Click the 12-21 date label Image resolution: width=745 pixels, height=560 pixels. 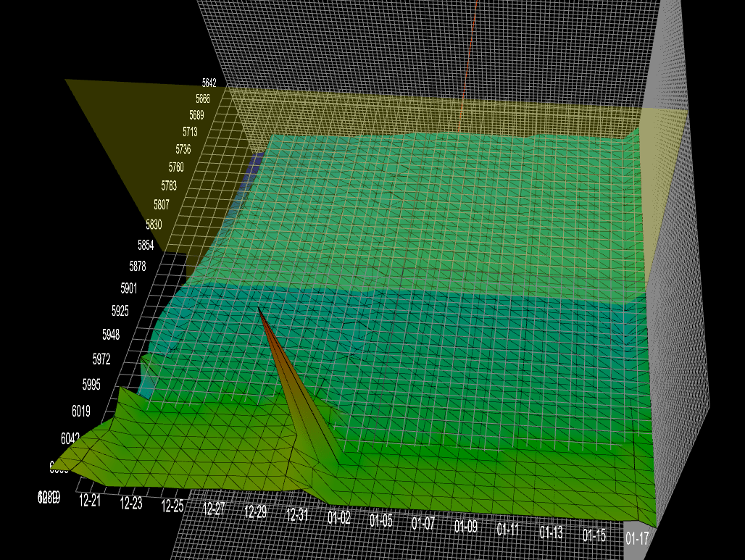click(x=90, y=500)
